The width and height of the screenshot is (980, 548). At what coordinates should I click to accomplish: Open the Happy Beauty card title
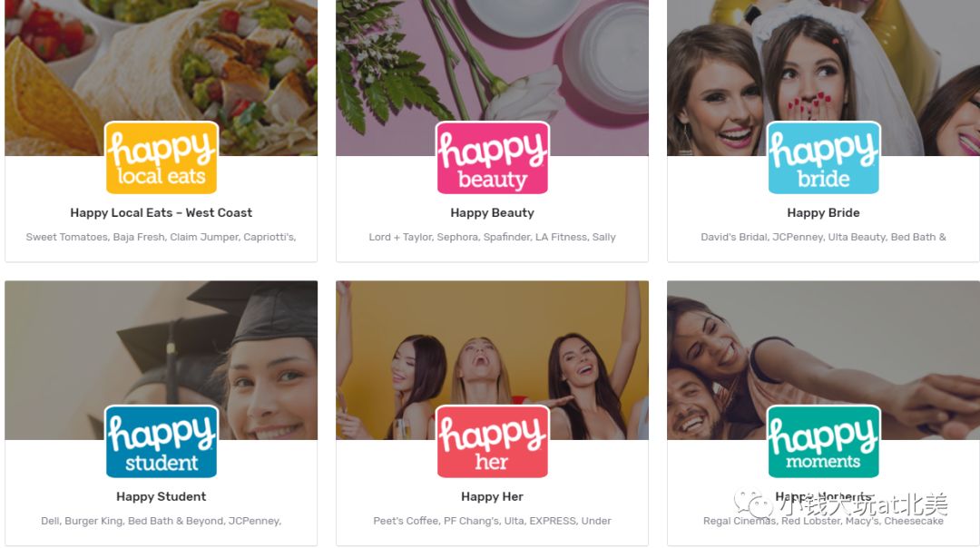(493, 213)
